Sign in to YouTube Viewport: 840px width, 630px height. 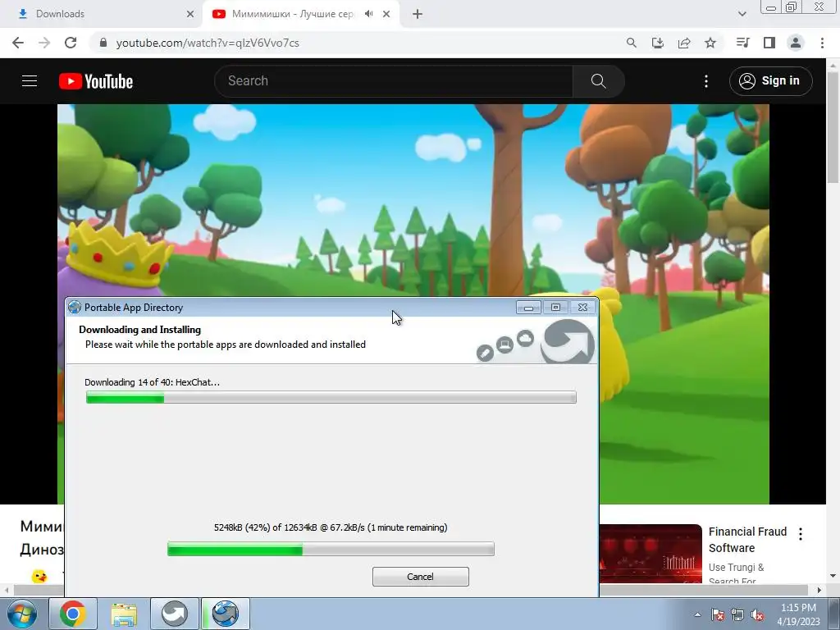tap(771, 81)
